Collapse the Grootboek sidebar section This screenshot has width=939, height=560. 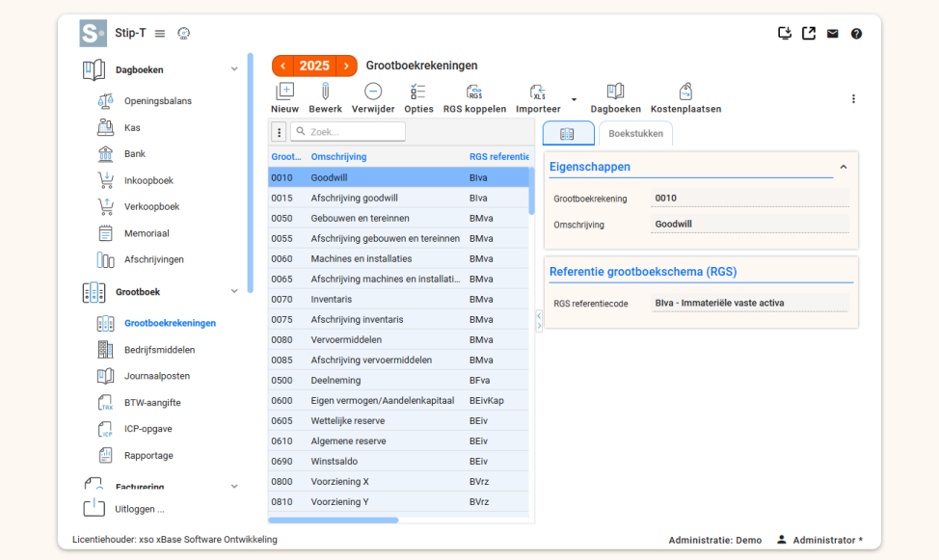point(234,291)
